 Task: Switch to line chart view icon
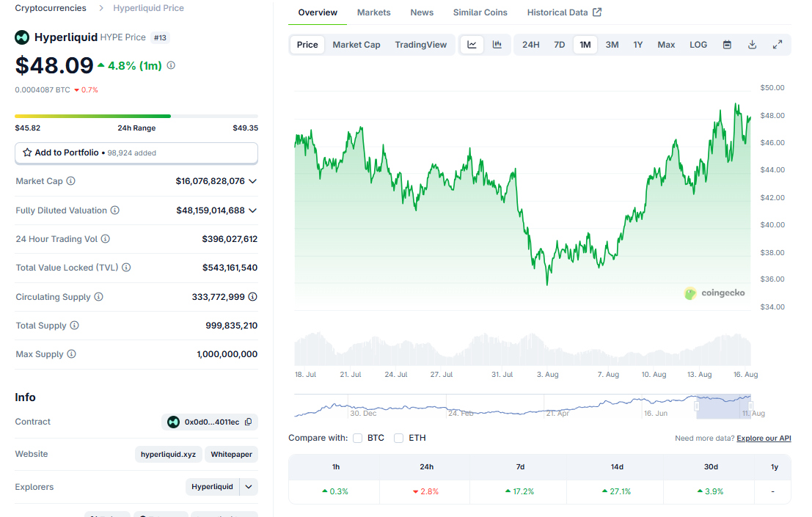coord(472,45)
